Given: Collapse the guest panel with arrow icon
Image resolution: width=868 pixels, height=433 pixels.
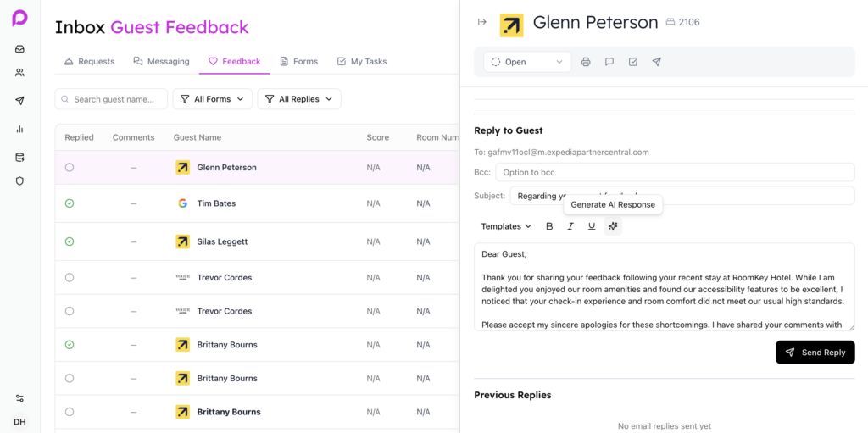Looking at the screenshot, I should click(482, 21).
